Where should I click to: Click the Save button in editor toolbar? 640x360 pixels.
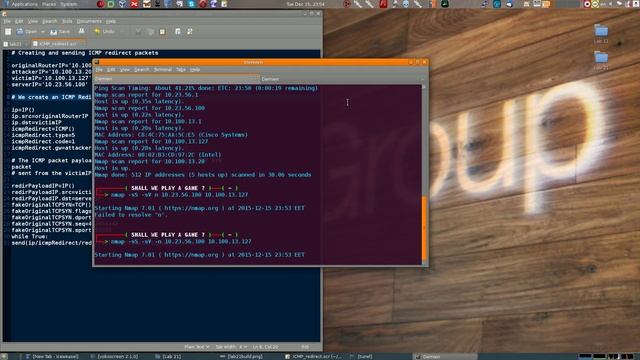click(x=60, y=31)
